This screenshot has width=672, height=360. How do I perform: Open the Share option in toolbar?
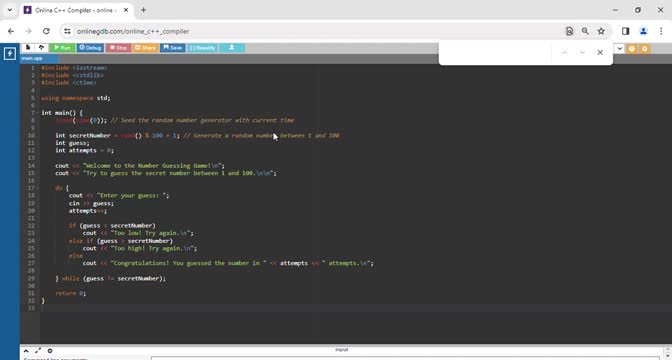click(x=146, y=48)
